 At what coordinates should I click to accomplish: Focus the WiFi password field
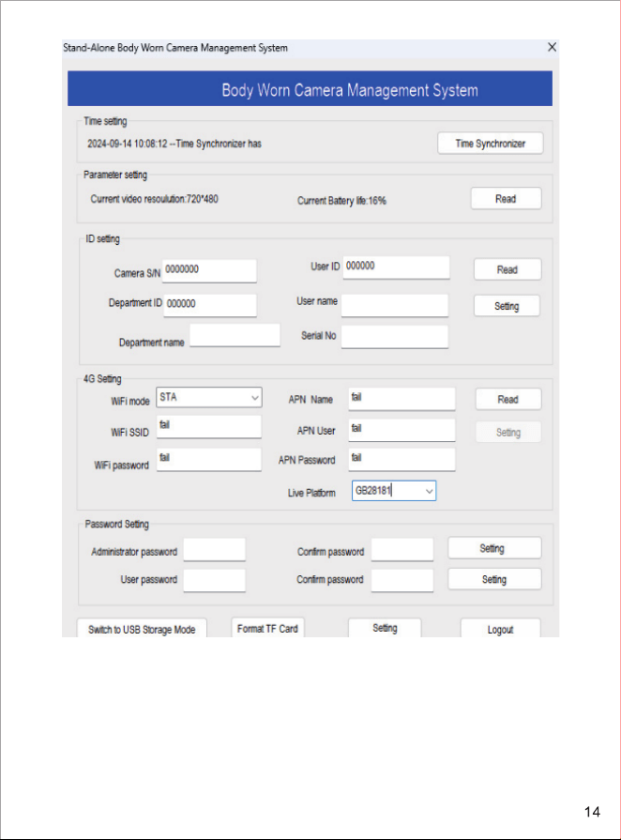[209, 460]
